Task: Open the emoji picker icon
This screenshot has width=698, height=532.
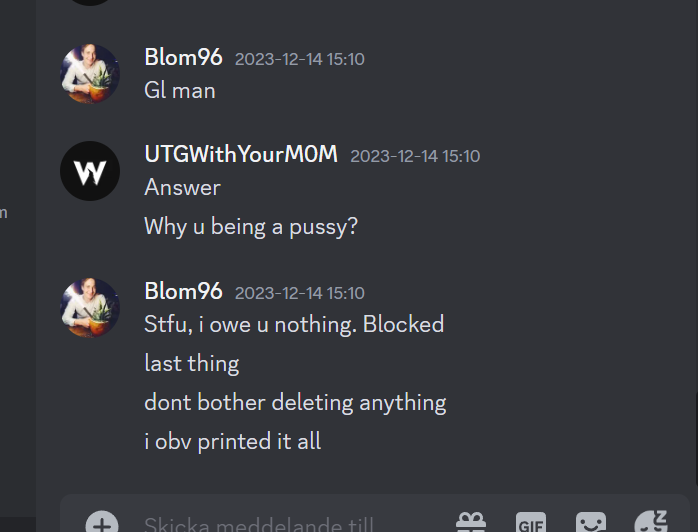Action: click(x=651, y=522)
